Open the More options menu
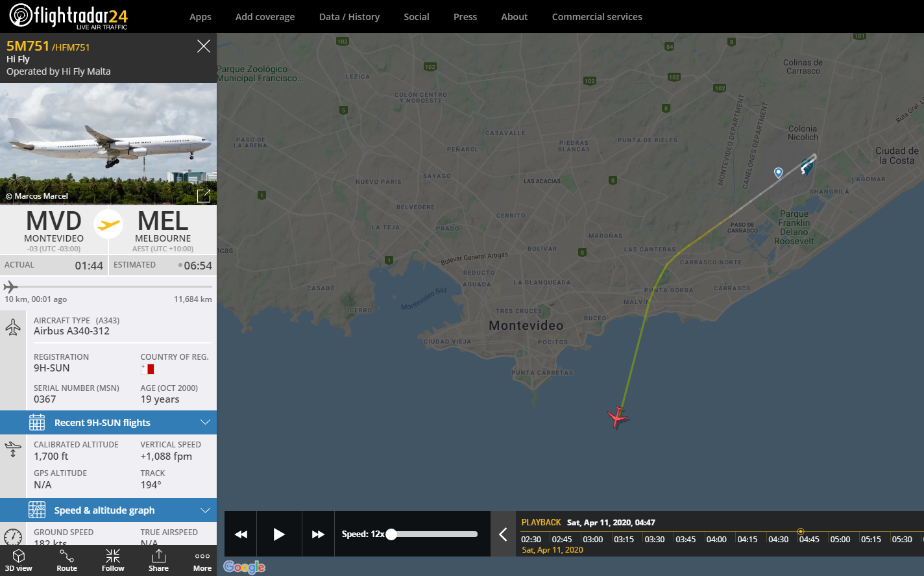Image resolution: width=924 pixels, height=576 pixels. pyautogui.click(x=202, y=560)
